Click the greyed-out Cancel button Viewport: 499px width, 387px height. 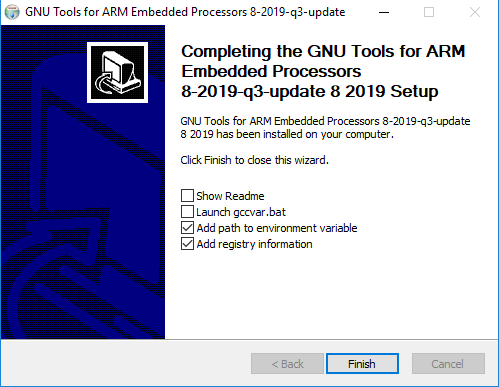tap(448, 364)
